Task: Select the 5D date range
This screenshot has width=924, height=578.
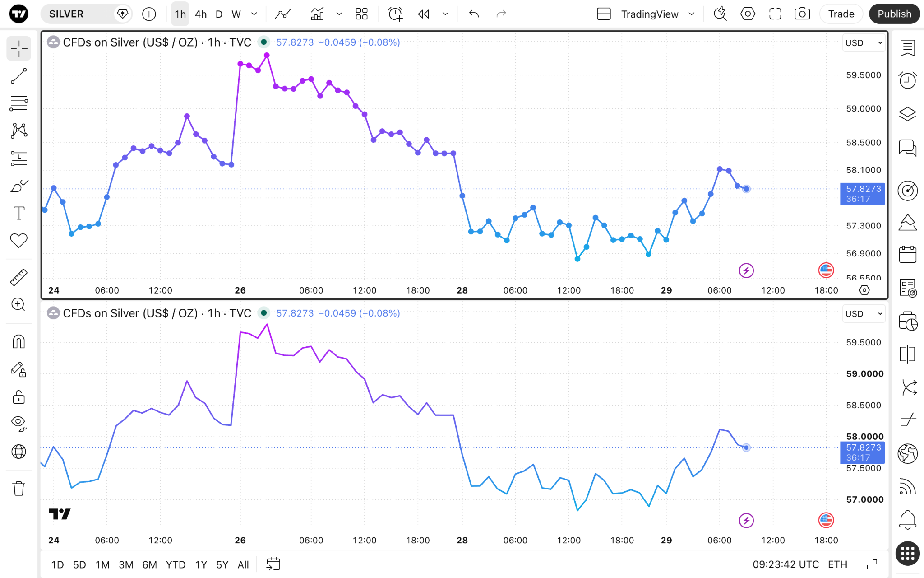Action: pos(79,564)
